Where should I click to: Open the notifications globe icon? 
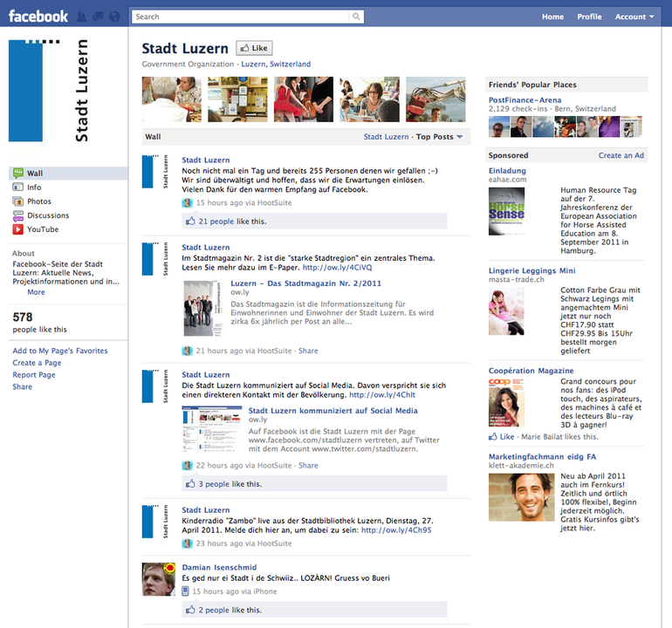tap(114, 17)
